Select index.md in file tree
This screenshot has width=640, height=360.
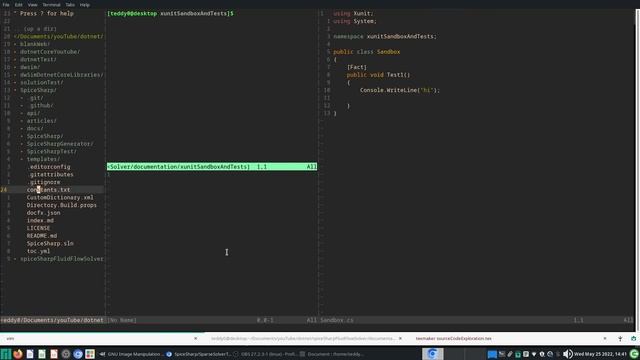point(40,220)
